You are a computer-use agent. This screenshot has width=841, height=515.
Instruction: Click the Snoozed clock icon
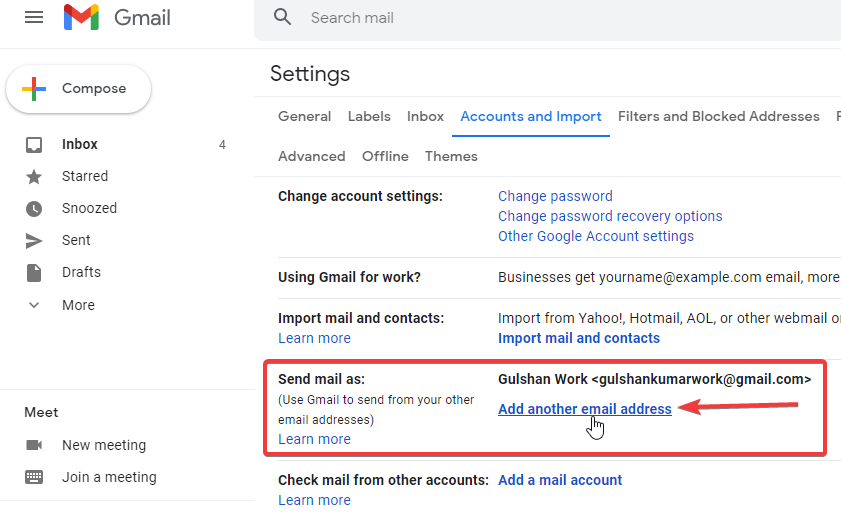coord(34,209)
